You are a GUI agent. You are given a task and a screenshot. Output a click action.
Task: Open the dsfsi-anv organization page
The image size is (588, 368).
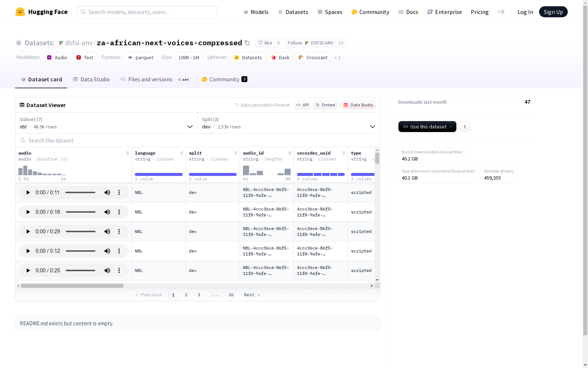(x=79, y=43)
